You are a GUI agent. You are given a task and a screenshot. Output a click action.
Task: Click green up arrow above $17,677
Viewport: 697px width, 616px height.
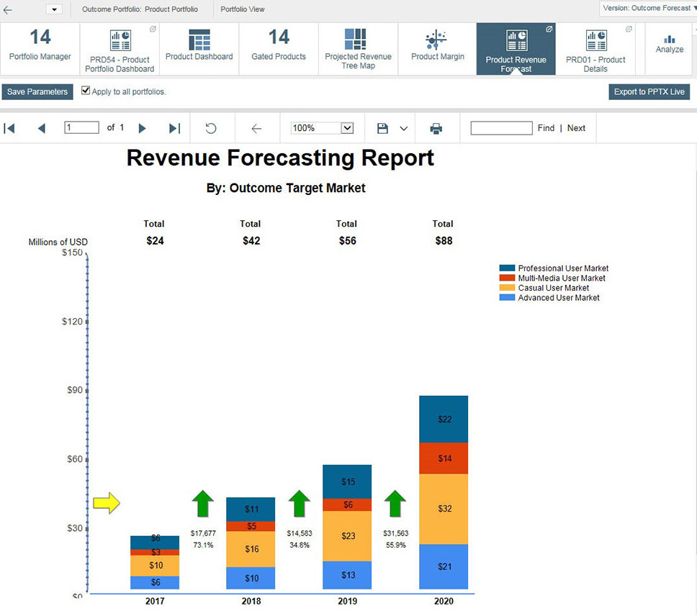point(203,504)
